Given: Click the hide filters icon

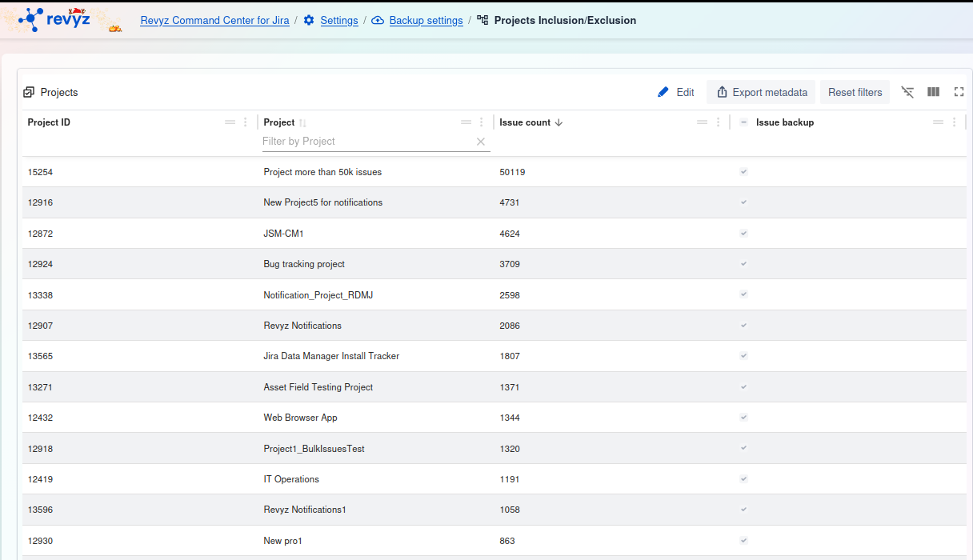Looking at the screenshot, I should coord(907,92).
